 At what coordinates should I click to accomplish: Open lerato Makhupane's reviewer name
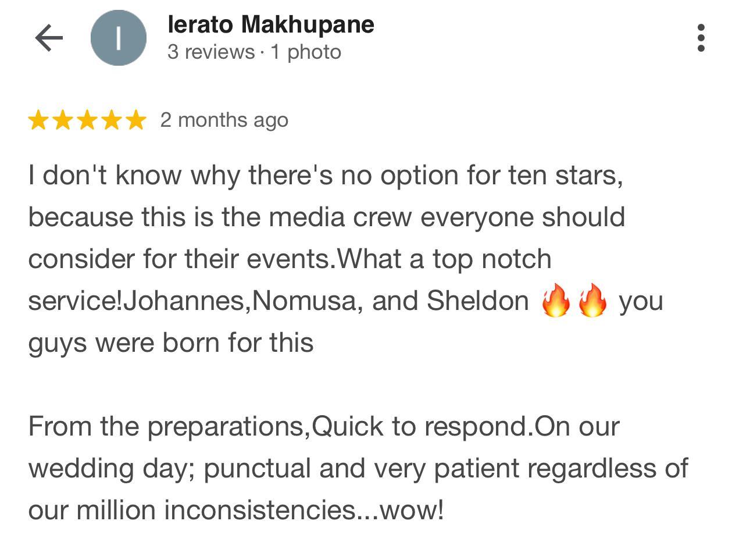click(270, 24)
